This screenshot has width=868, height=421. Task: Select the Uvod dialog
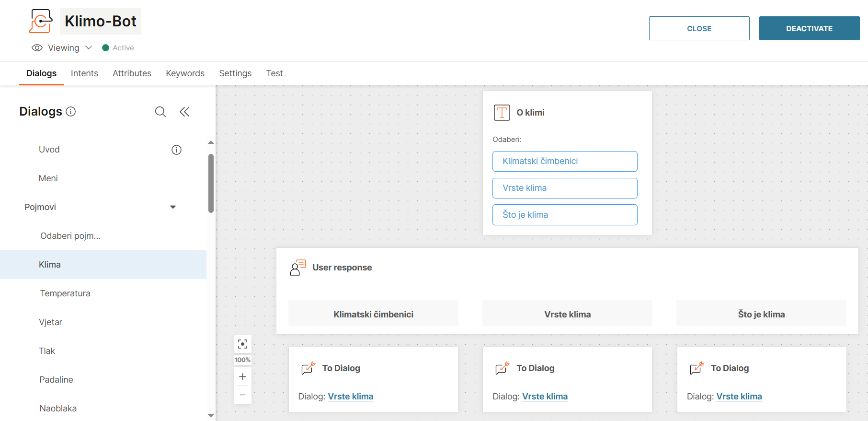(x=103, y=150)
